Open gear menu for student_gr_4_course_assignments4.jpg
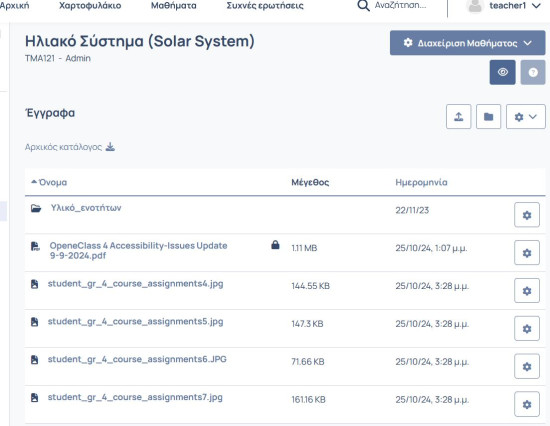Image resolution: width=550 pixels, height=426 pixels. pyautogui.click(x=527, y=291)
